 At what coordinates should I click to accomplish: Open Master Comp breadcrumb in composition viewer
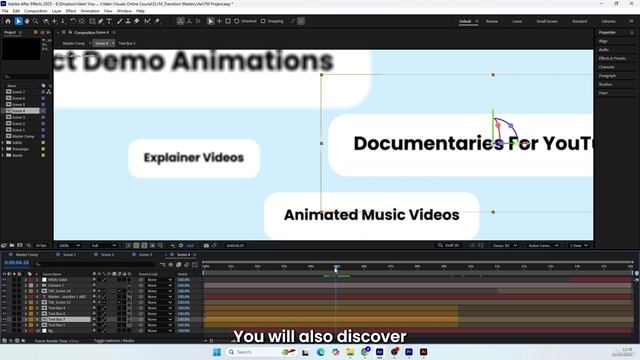click(x=73, y=43)
